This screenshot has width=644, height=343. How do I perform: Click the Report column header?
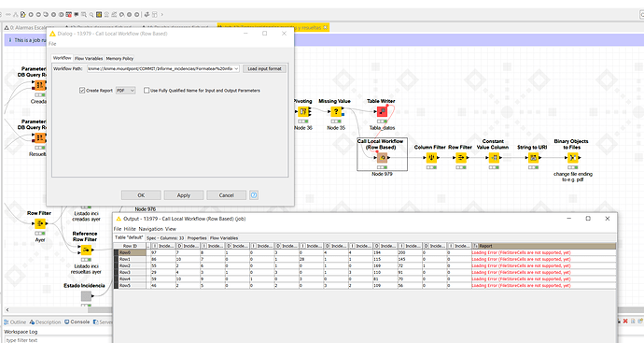click(x=544, y=246)
